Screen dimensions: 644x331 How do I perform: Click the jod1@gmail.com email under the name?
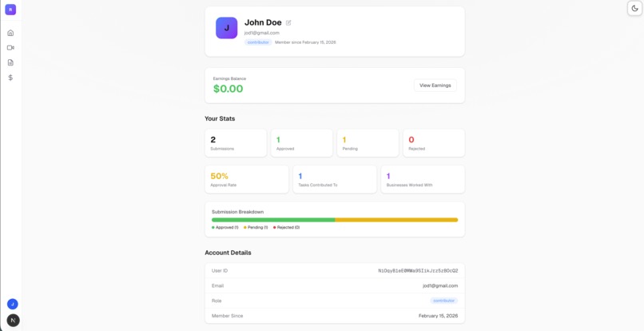point(262,33)
